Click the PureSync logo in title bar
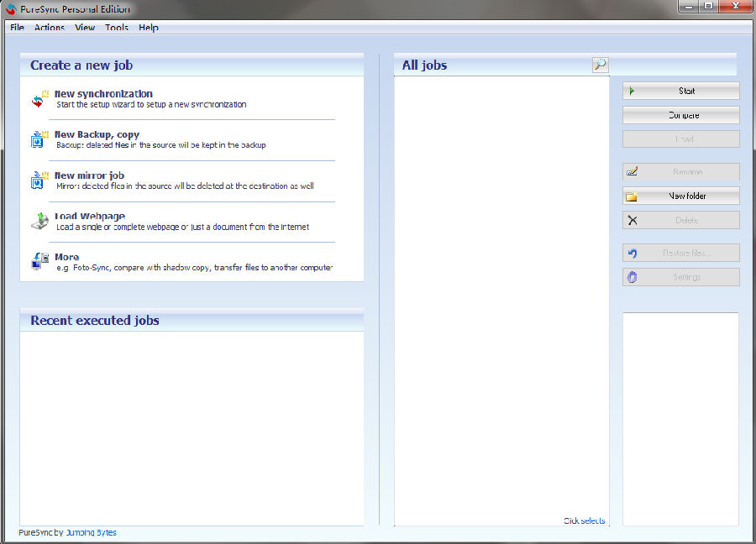 pyautogui.click(x=11, y=8)
